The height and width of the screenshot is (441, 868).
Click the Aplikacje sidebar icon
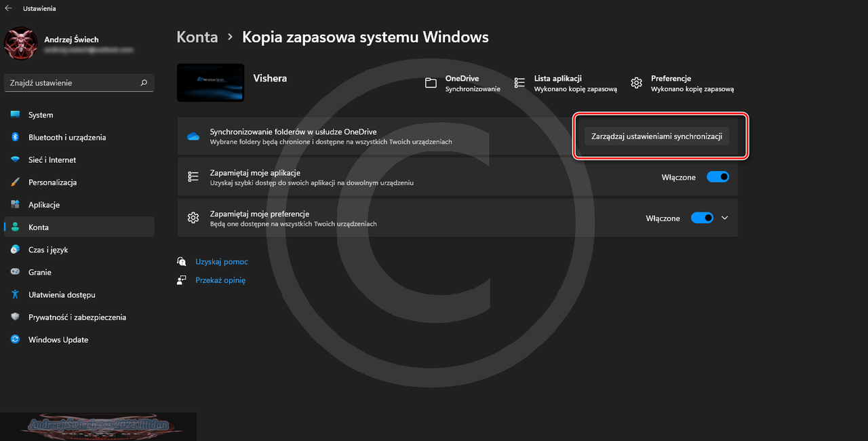(15, 204)
